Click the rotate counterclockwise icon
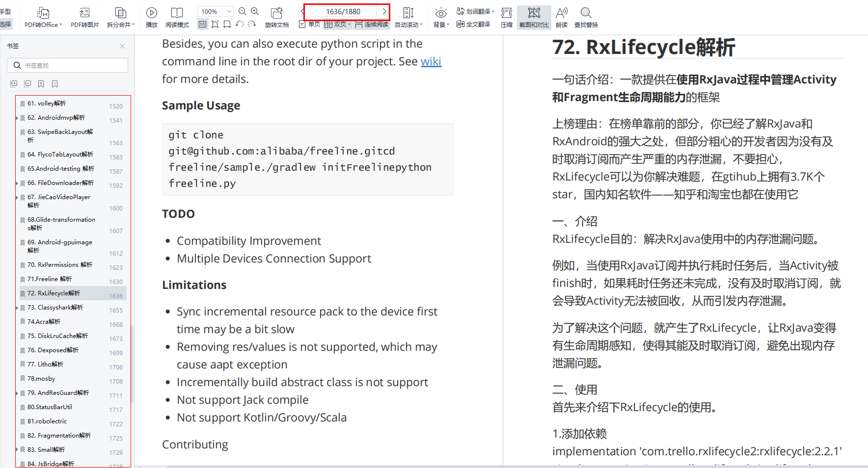868x468 pixels. (x=240, y=24)
